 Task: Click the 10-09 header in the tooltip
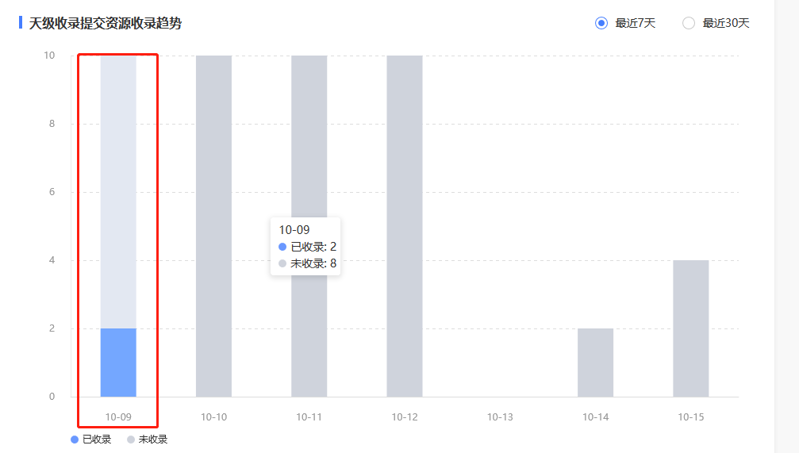click(x=294, y=230)
